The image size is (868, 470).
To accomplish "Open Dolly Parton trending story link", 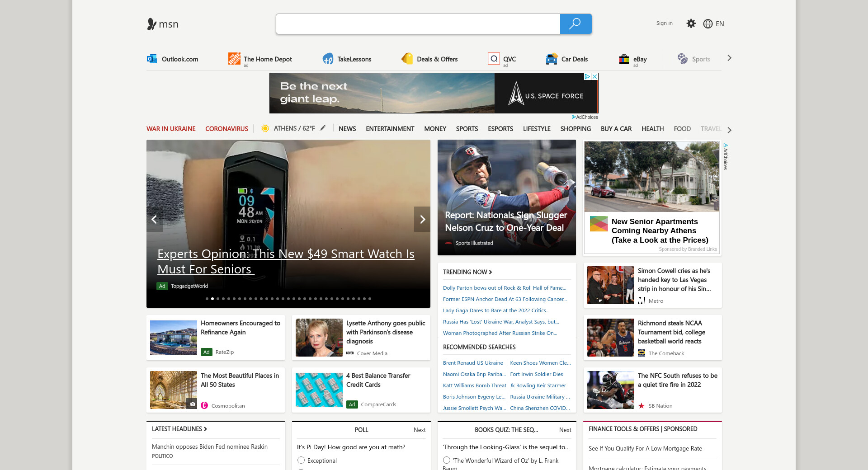I will click(504, 288).
